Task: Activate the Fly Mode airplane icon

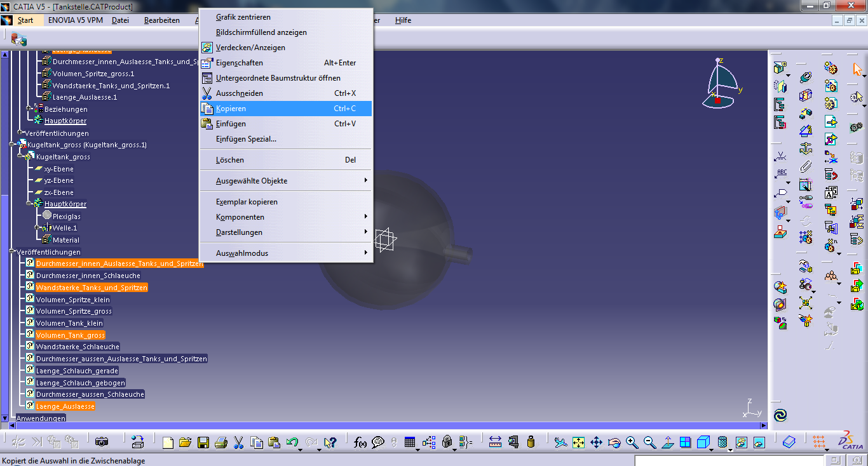Action: coord(560,442)
